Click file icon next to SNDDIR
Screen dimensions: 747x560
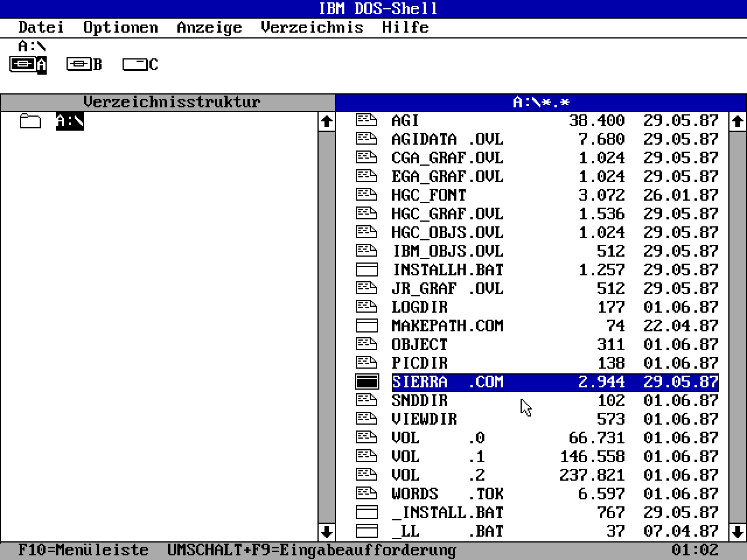366,400
